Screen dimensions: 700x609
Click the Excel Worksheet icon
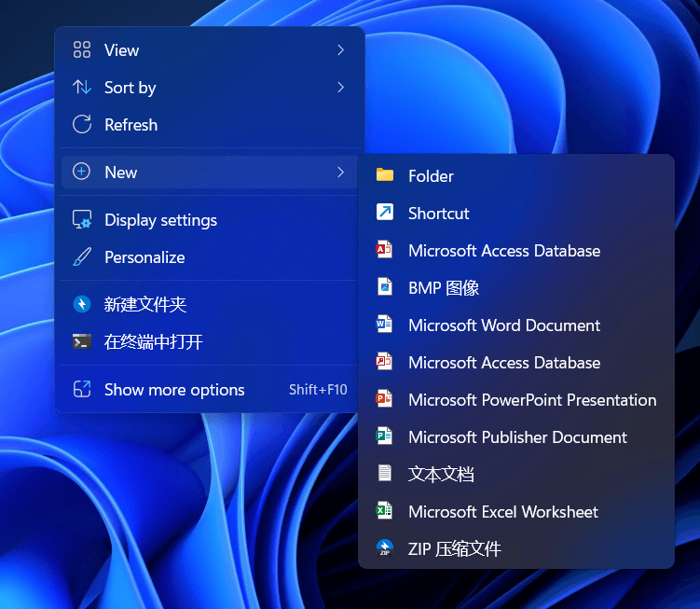tap(384, 510)
